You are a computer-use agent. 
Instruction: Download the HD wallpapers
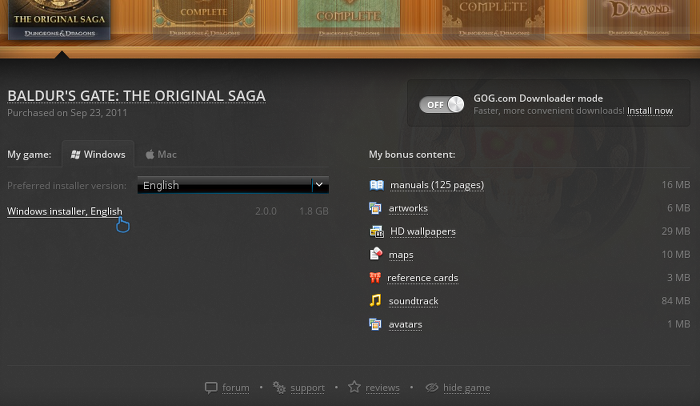point(423,231)
